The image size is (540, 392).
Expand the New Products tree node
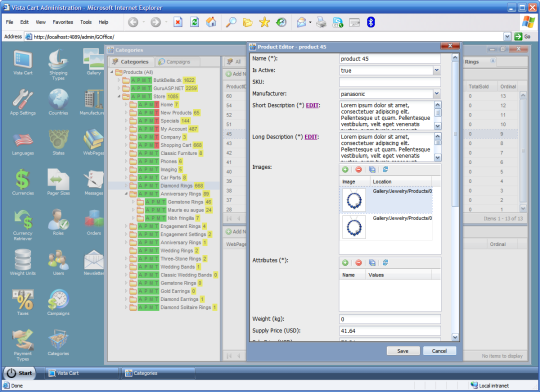[x=126, y=113]
